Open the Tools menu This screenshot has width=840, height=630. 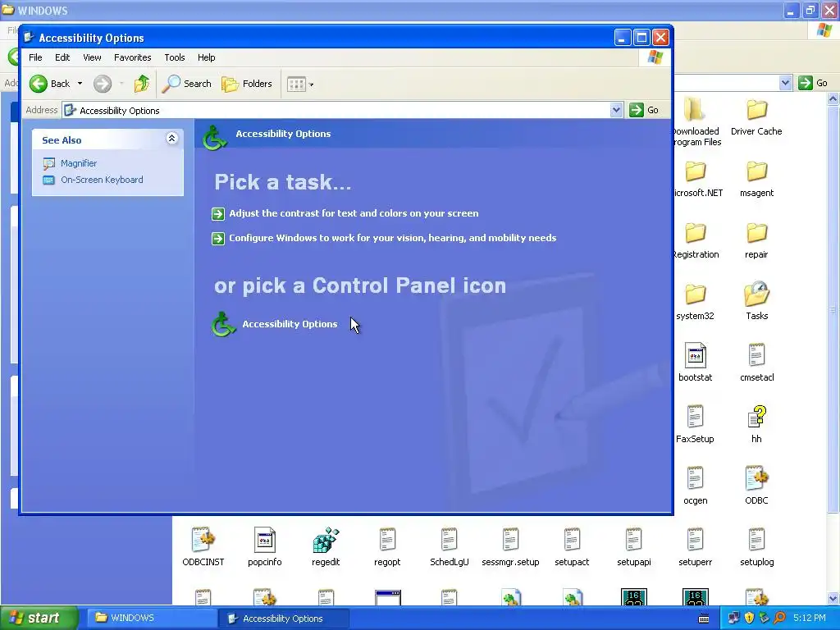click(175, 57)
